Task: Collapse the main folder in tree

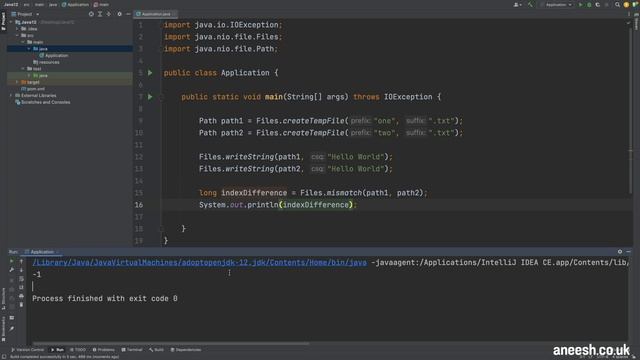Action: [23, 42]
